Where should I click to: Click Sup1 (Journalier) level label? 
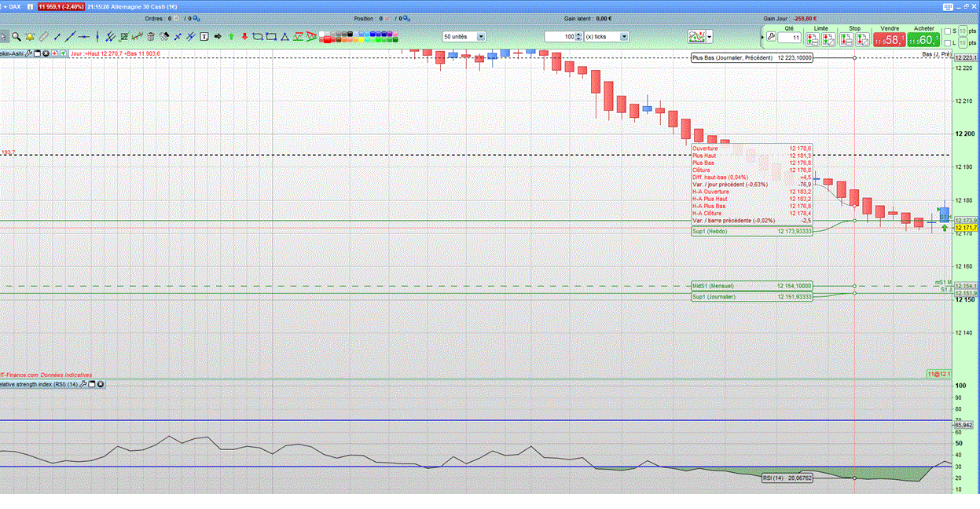pyautogui.click(x=751, y=297)
